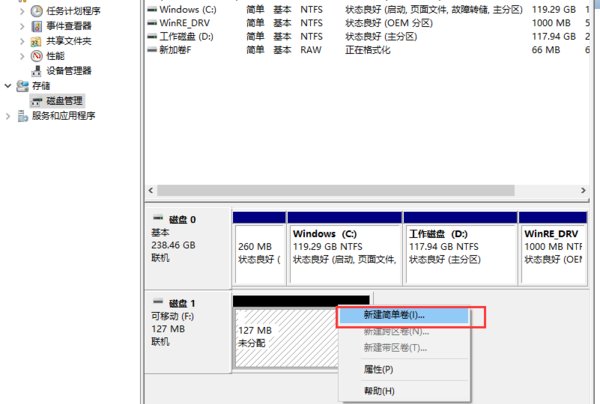Click the Device Manager icon
This screenshot has height=404, width=600.
36,71
